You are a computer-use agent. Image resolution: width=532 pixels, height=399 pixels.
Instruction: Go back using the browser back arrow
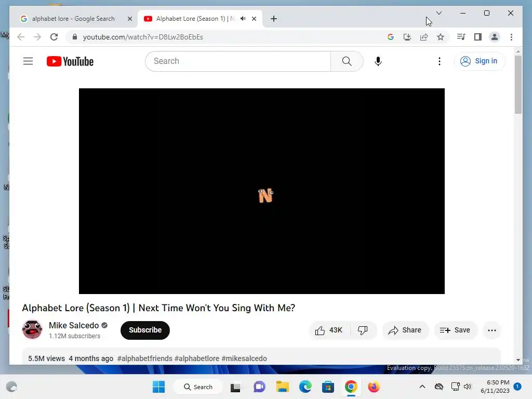(x=21, y=37)
